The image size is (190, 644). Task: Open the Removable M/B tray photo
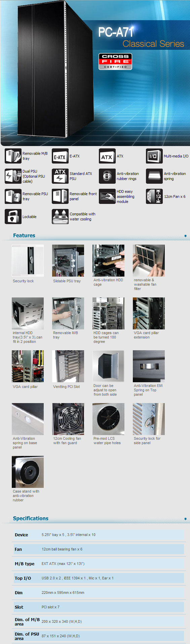tap(68, 313)
